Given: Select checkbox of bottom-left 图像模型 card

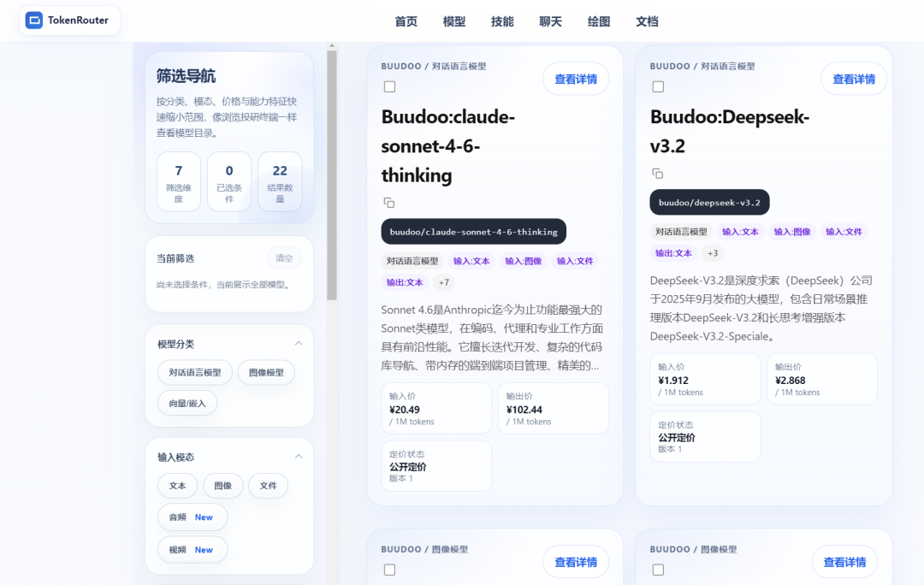Looking at the screenshot, I should click(x=389, y=570).
